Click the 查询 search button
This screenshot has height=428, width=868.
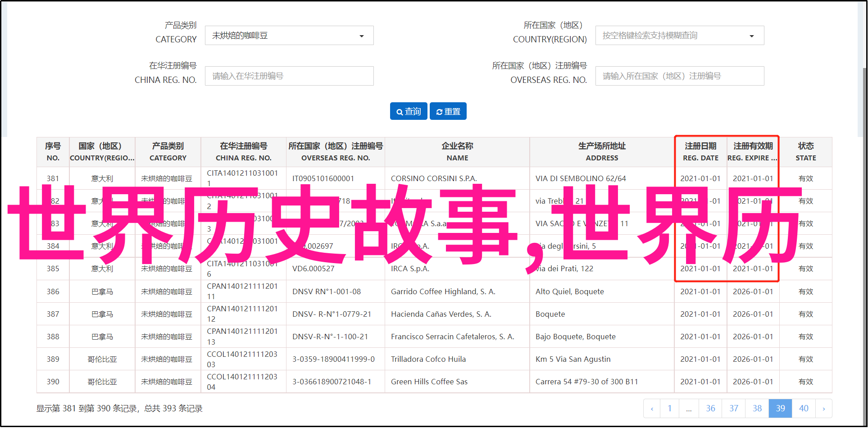[x=409, y=111]
